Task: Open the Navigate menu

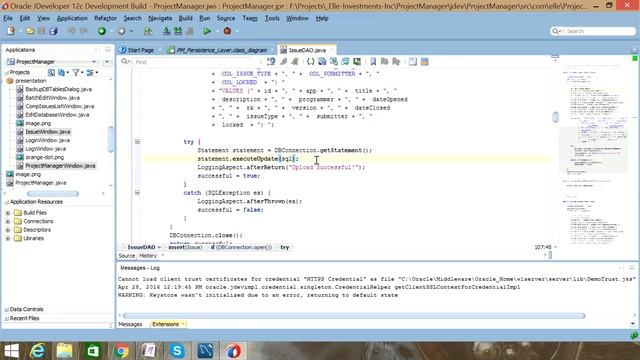Action: click(x=160, y=18)
